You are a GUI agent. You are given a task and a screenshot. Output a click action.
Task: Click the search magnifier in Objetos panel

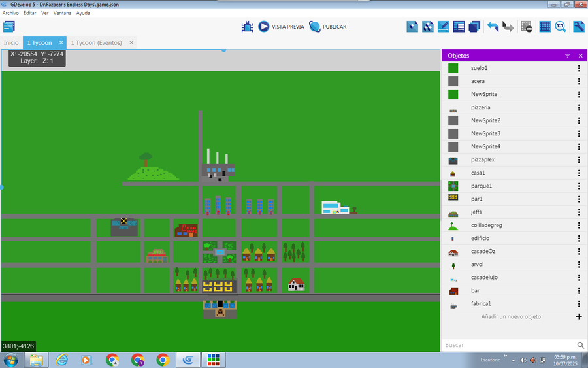pos(581,345)
